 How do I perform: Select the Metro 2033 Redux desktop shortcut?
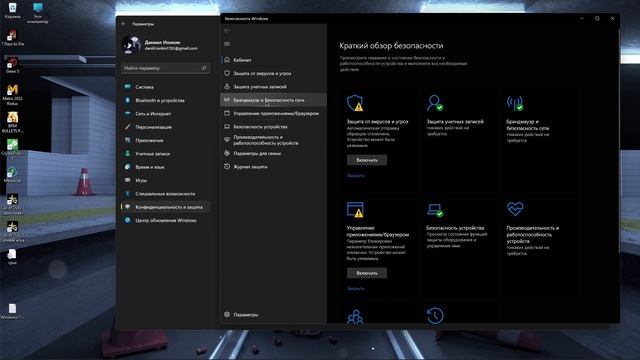tap(12, 95)
